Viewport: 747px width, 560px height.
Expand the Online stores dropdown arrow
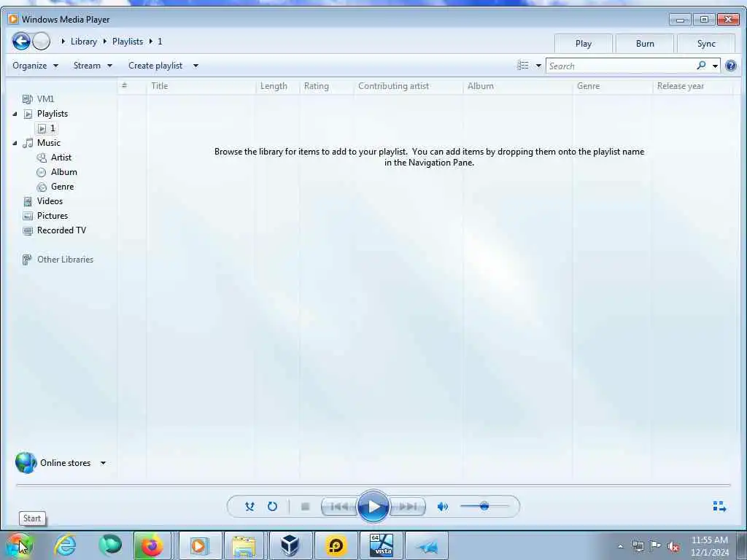tap(103, 463)
